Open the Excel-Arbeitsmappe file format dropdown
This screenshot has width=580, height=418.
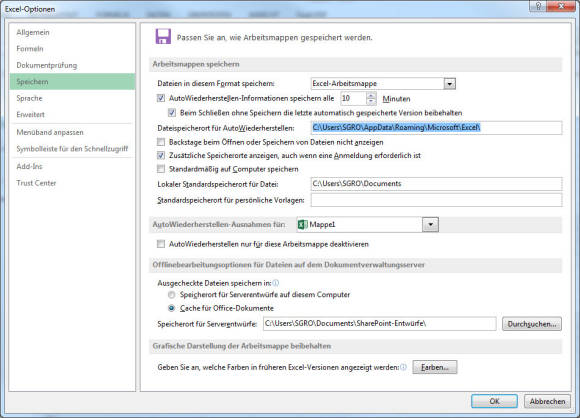point(449,84)
